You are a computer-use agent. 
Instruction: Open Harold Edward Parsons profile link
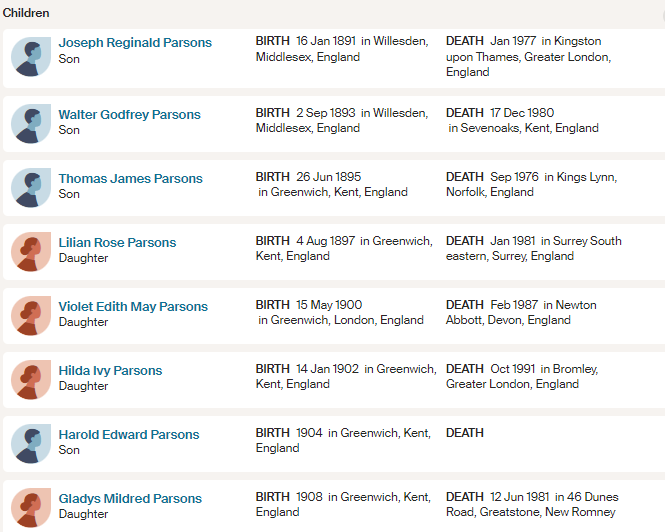pyautogui.click(x=128, y=435)
